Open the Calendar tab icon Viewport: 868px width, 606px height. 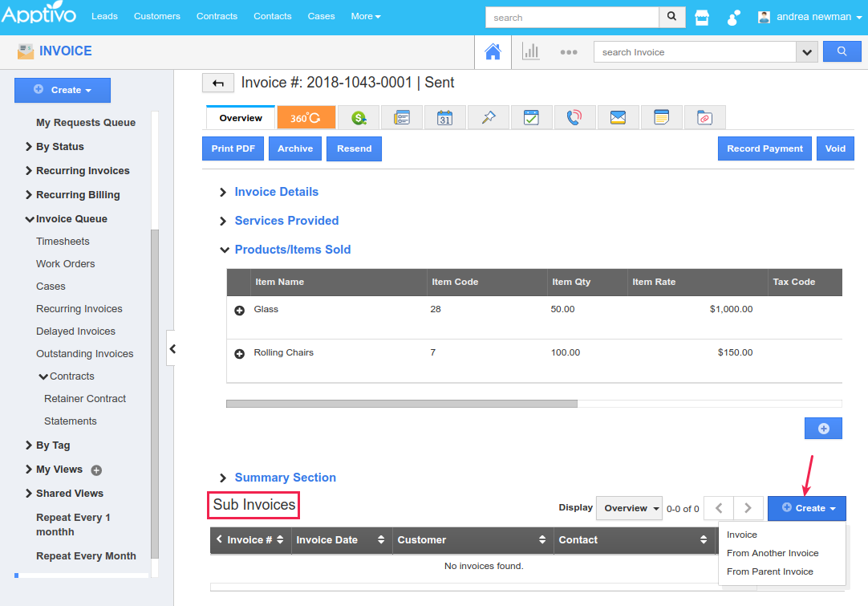point(445,118)
